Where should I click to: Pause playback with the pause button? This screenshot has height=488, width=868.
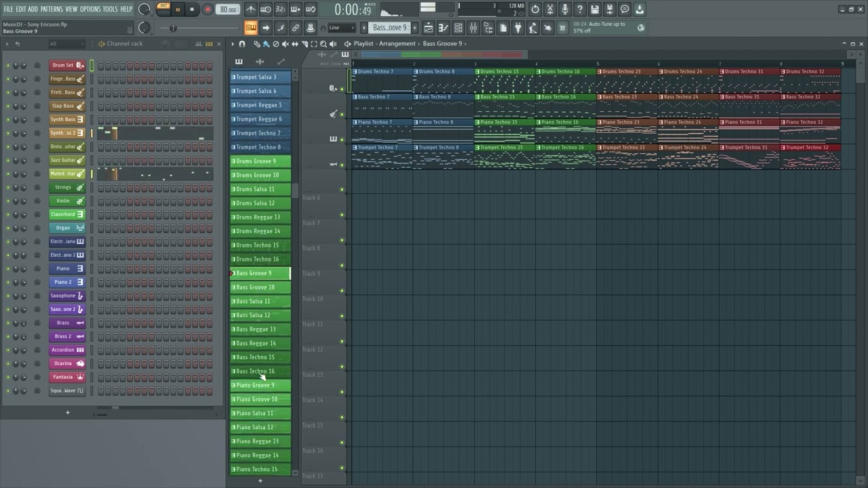pyautogui.click(x=178, y=9)
